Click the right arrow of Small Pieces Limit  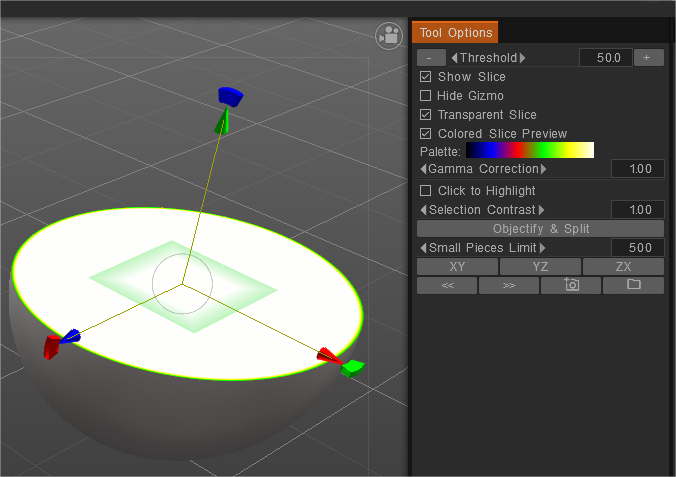(x=543, y=248)
